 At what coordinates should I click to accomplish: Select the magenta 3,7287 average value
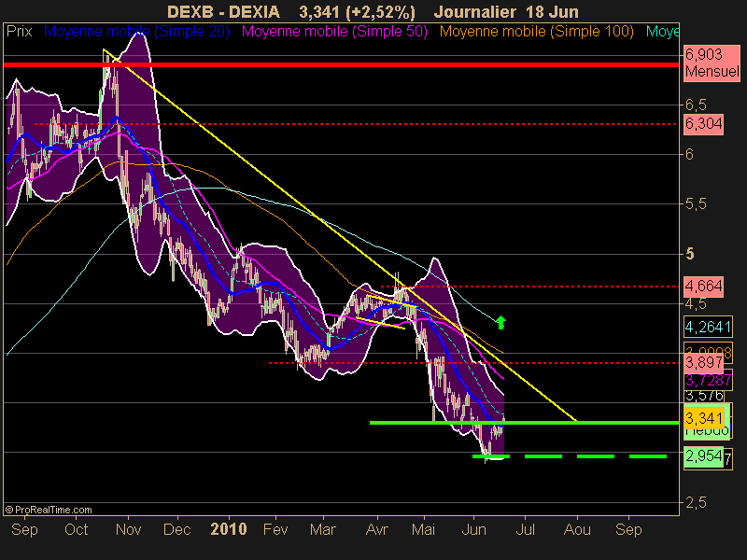pos(708,381)
